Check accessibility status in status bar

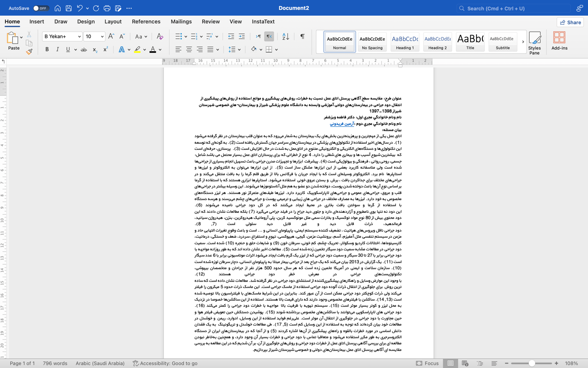coord(165,363)
